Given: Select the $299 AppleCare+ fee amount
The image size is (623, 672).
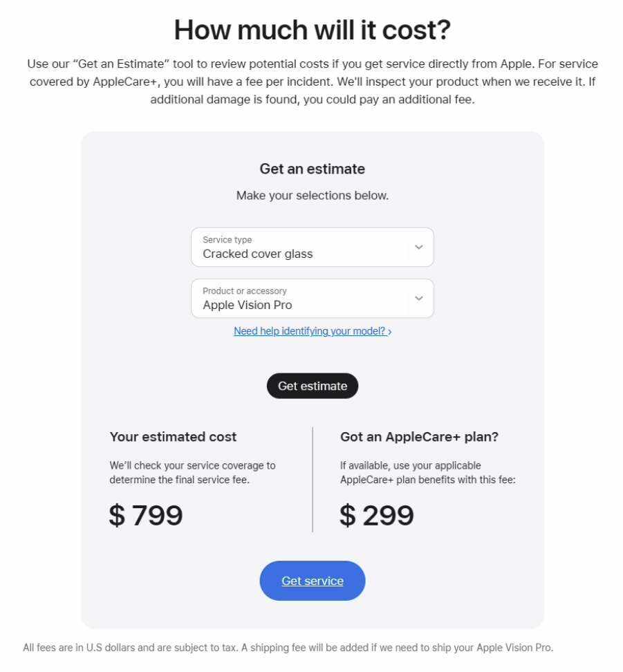Looking at the screenshot, I should (x=377, y=516).
